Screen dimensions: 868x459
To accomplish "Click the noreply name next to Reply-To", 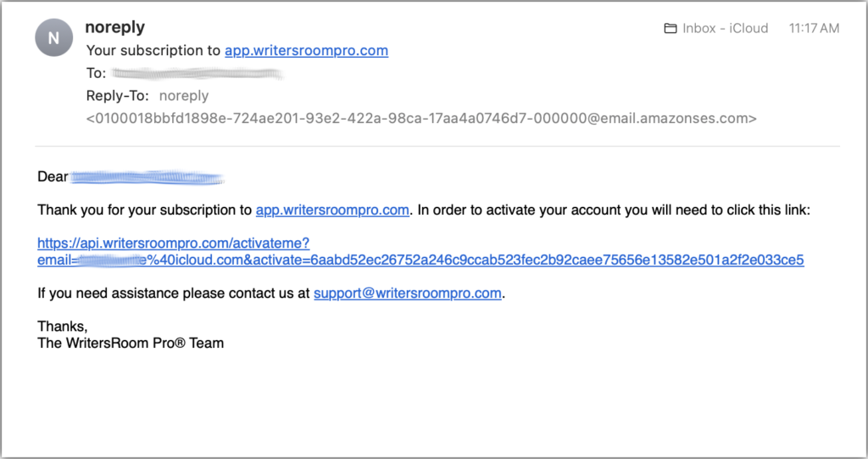I will (184, 96).
